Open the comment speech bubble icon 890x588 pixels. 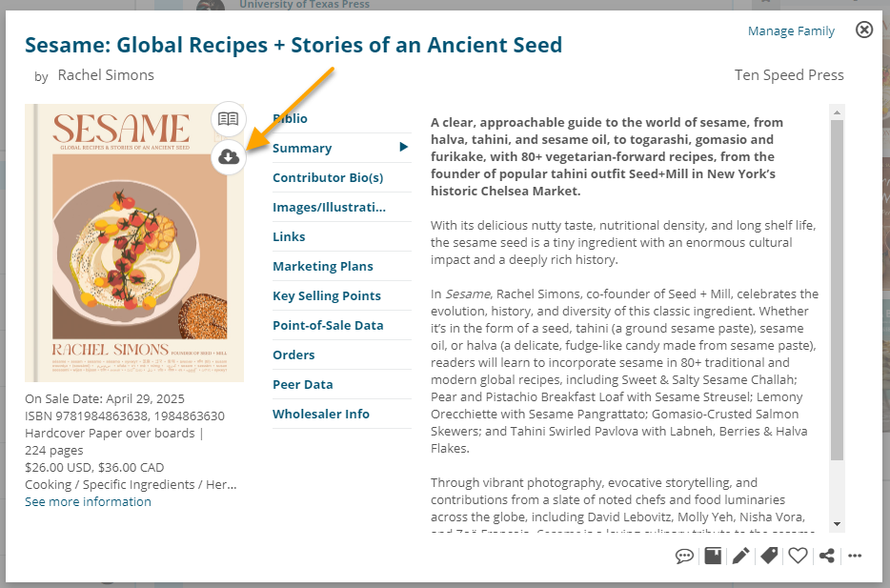point(684,556)
